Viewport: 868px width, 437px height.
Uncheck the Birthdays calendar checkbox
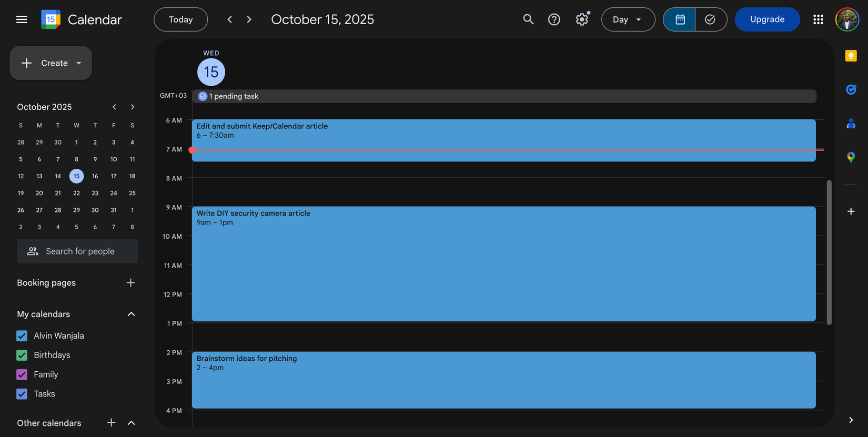pos(22,355)
